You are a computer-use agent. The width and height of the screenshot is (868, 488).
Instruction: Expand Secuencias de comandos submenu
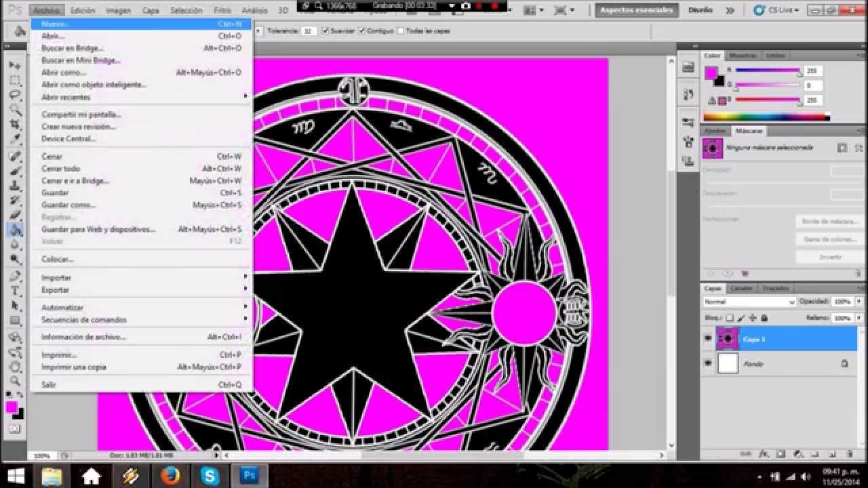pos(142,319)
